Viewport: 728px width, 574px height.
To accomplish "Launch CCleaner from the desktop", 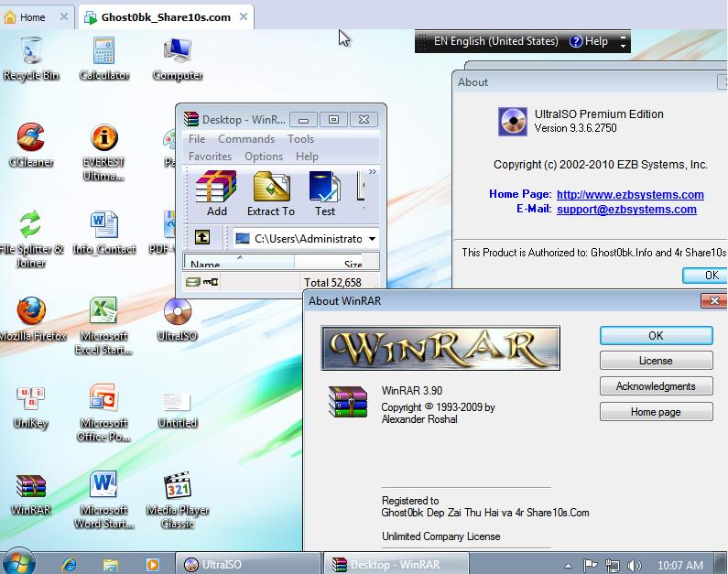I will click(31, 145).
